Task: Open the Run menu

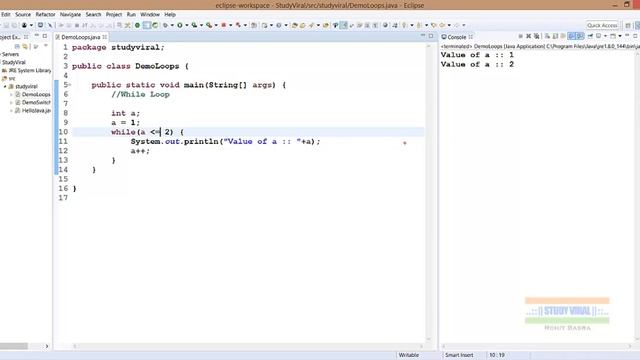Action: (131, 14)
